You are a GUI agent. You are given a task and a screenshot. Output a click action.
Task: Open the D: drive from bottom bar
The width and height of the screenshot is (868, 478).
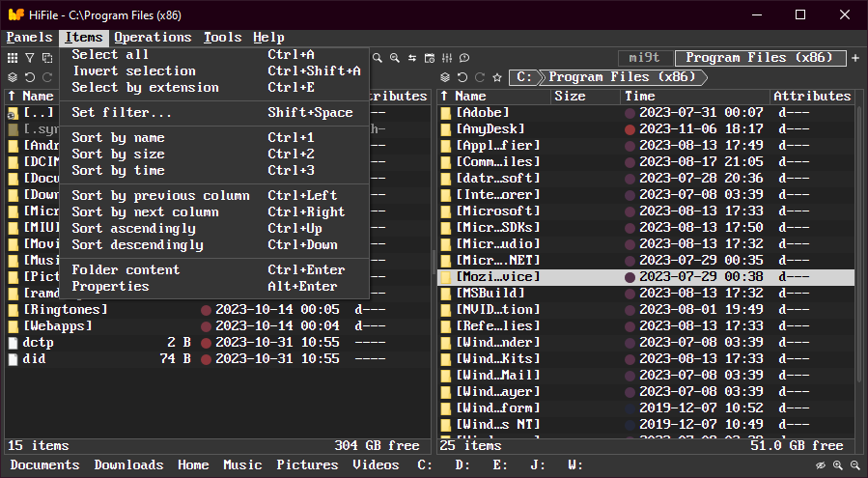[x=462, y=465]
